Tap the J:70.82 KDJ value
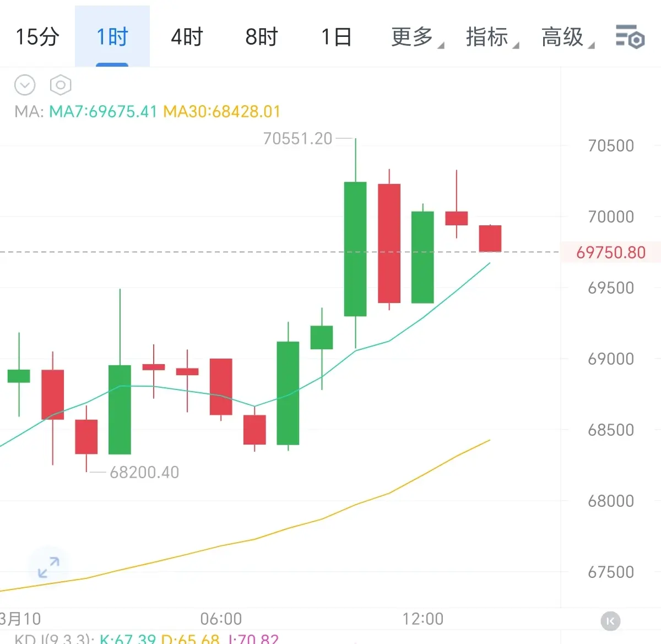 pyautogui.click(x=253, y=639)
